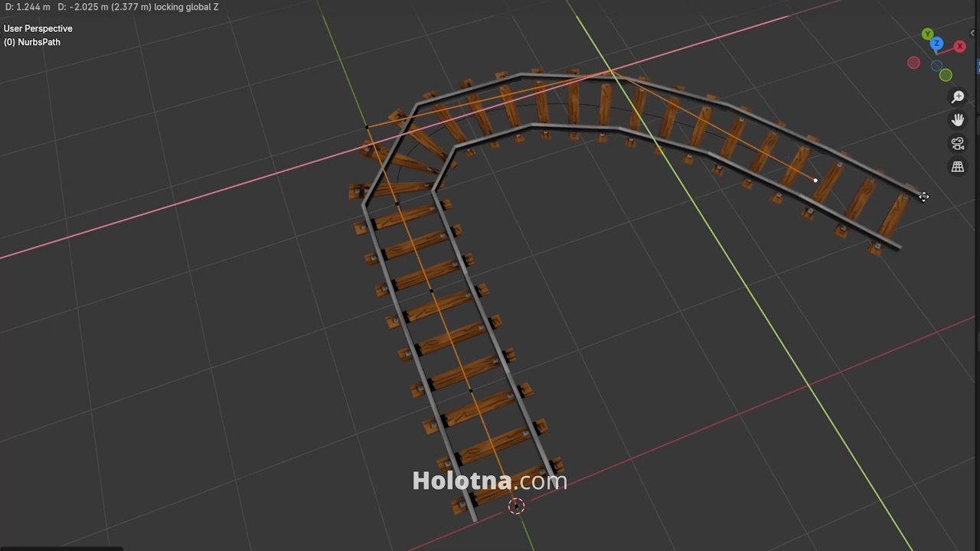
Task: Click the green Y axis gizmo ball
Action: tap(927, 34)
